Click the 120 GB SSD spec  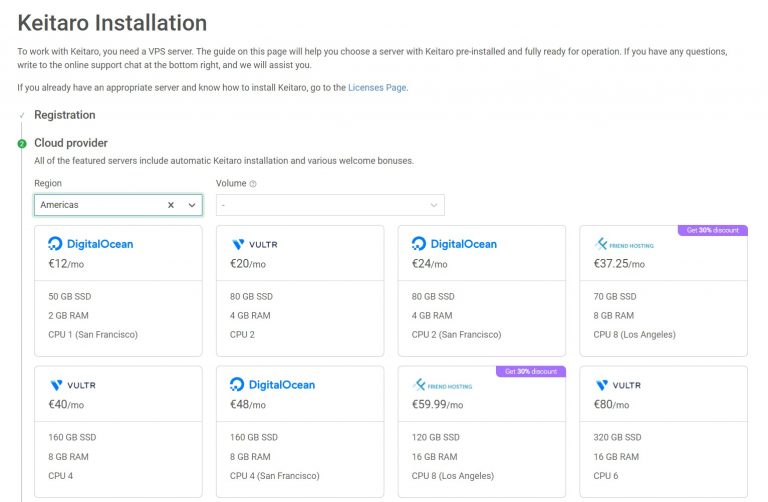(x=436, y=438)
